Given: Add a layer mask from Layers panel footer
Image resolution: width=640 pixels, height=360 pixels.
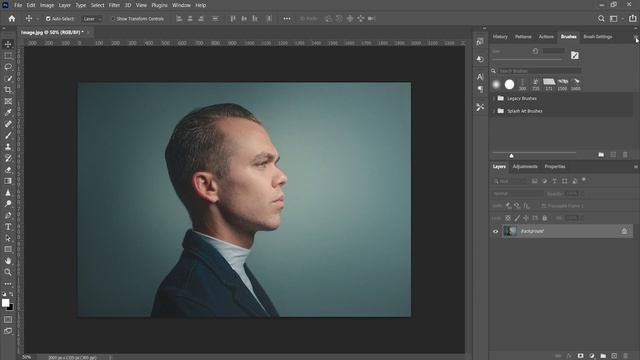Looking at the screenshot, I should [580, 356].
